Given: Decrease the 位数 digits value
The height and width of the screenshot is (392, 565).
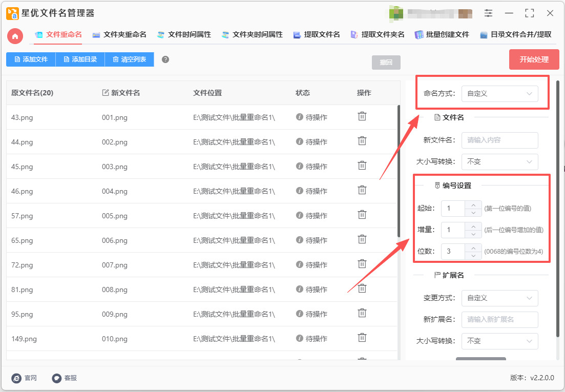Looking at the screenshot, I should coord(473,255).
